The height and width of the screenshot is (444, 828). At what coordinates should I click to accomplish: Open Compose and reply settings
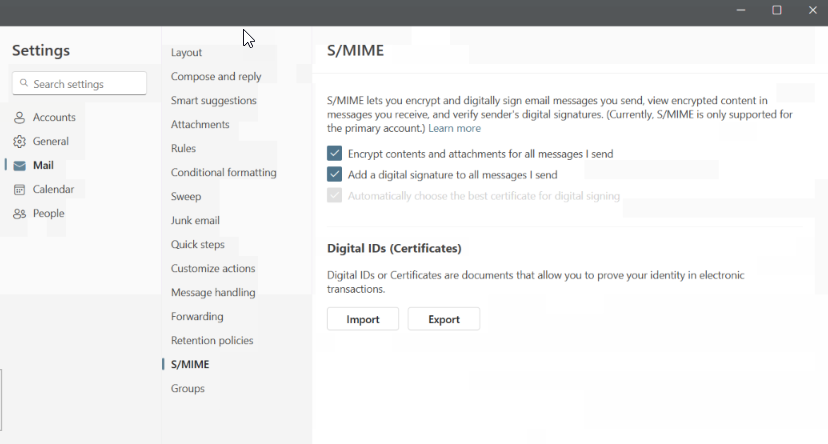pyautogui.click(x=216, y=77)
